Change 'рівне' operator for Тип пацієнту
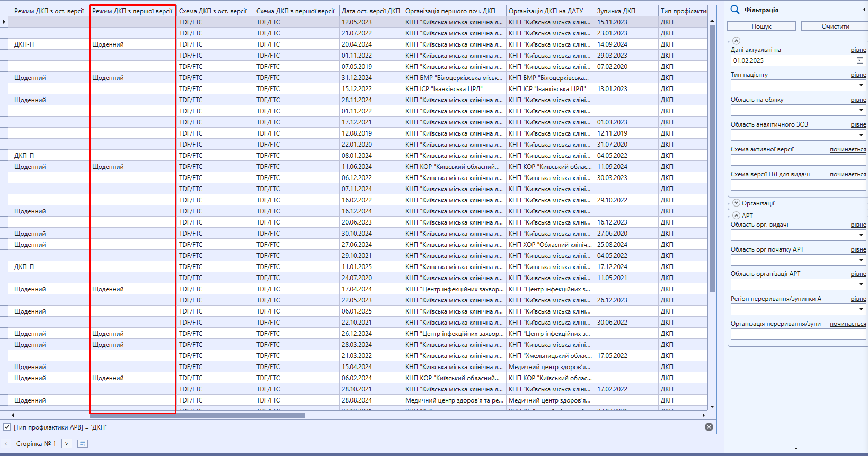 point(858,75)
